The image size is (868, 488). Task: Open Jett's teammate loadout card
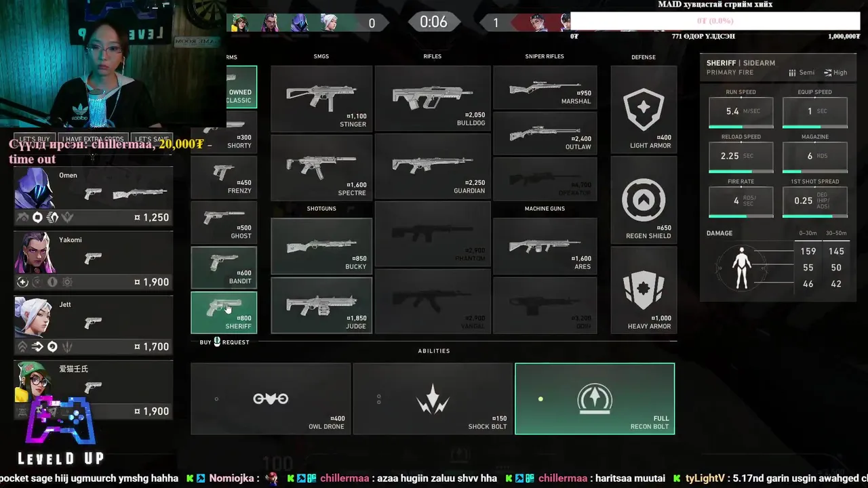94,326
